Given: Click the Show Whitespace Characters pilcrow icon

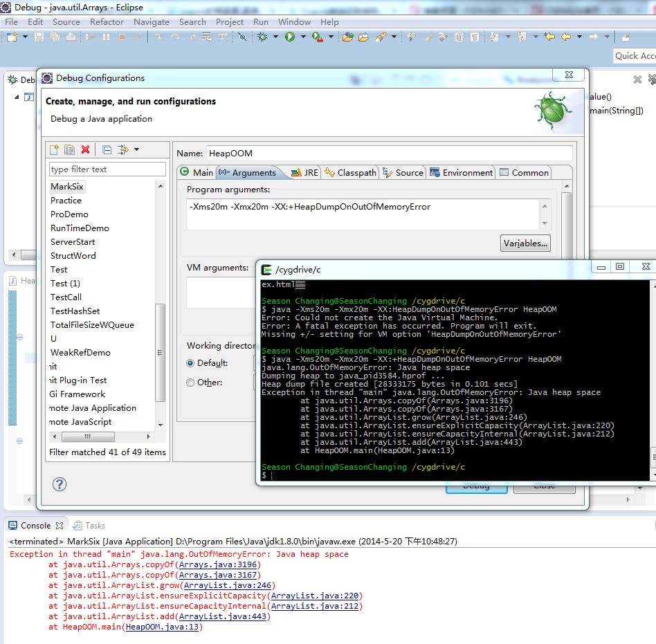Looking at the screenshot, I should point(475,37).
